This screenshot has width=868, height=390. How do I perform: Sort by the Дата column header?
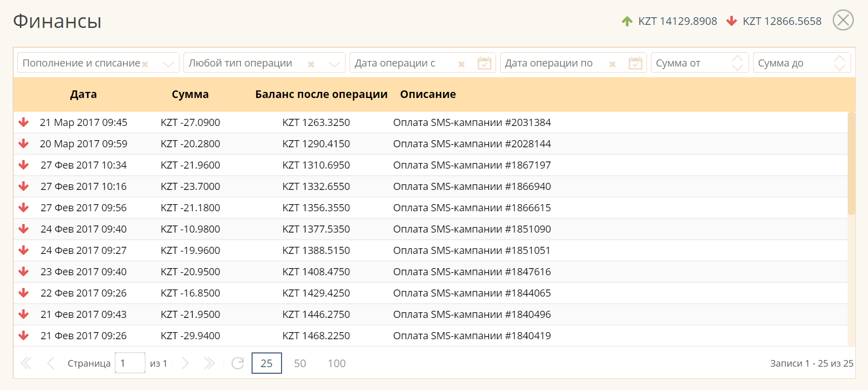click(83, 94)
